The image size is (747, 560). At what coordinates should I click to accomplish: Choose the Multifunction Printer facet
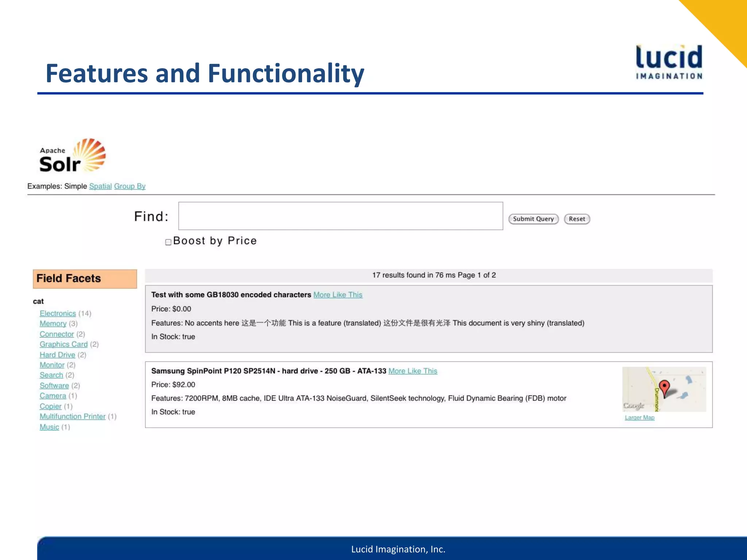tap(72, 416)
